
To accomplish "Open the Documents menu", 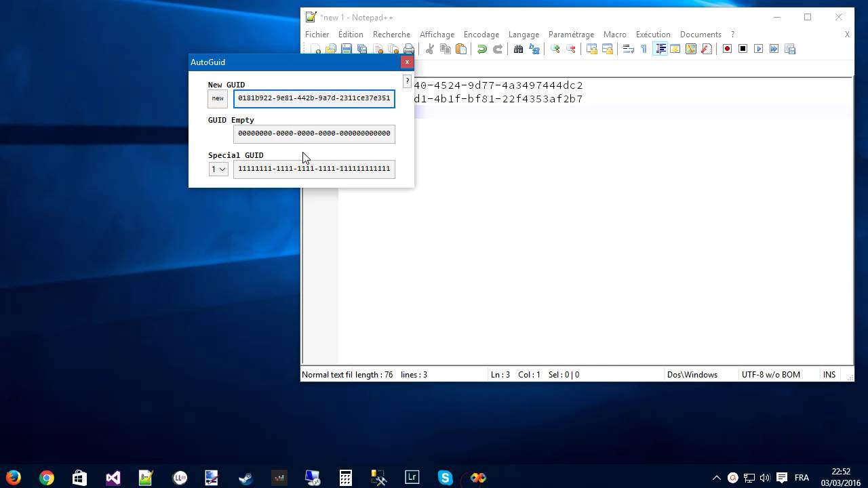I will point(701,35).
